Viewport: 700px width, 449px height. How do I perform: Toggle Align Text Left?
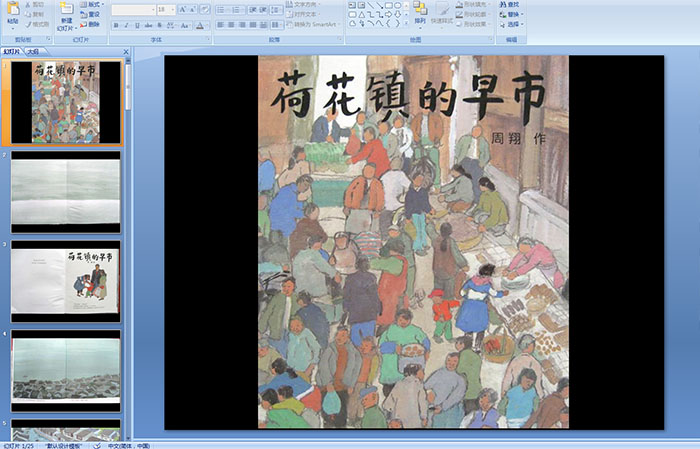point(221,25)
